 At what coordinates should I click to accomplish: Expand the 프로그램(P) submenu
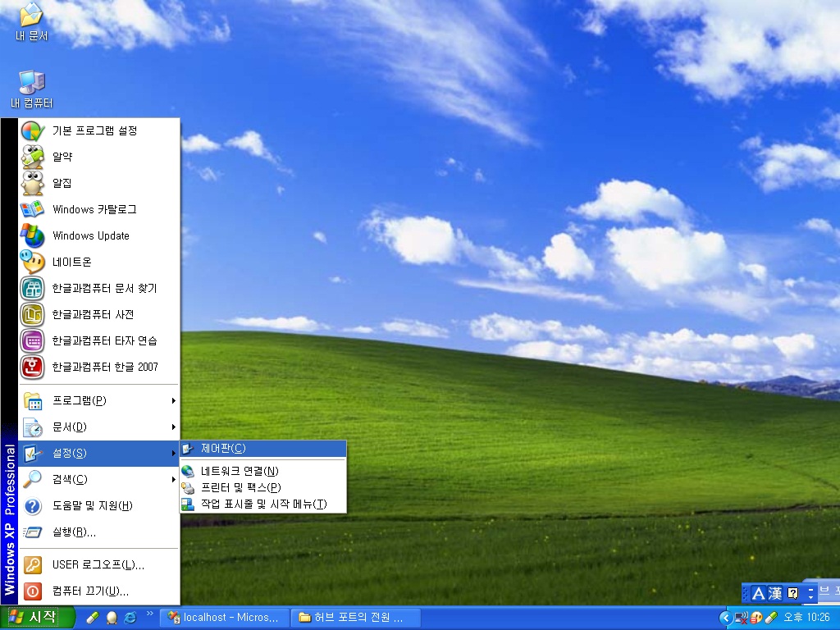click(x=99, y=400)
